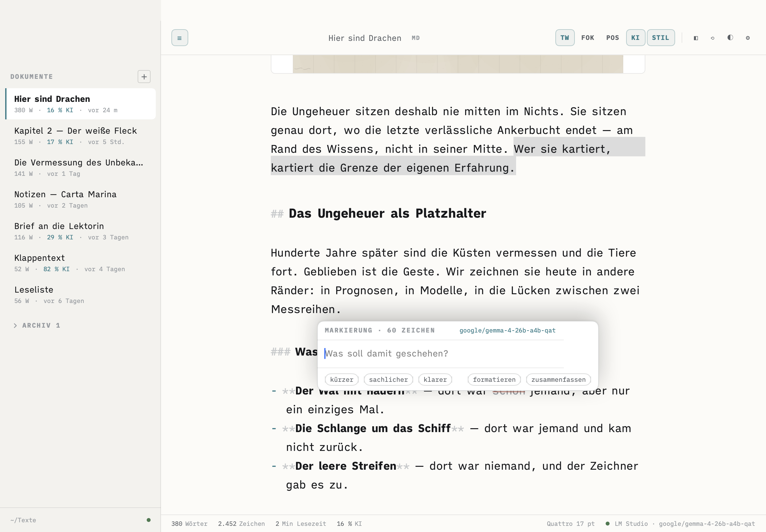Click the history revert arrow icon
766x532 pixels.
[x=713, y=38]
